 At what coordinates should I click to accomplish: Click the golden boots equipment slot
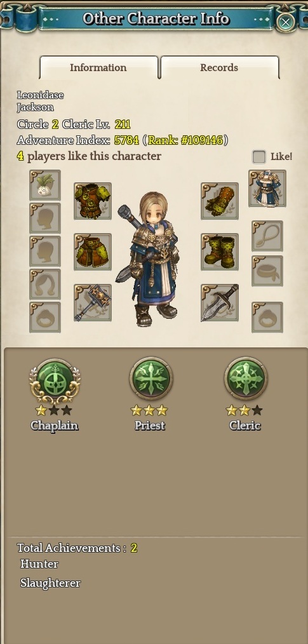(x=220, y=252)
